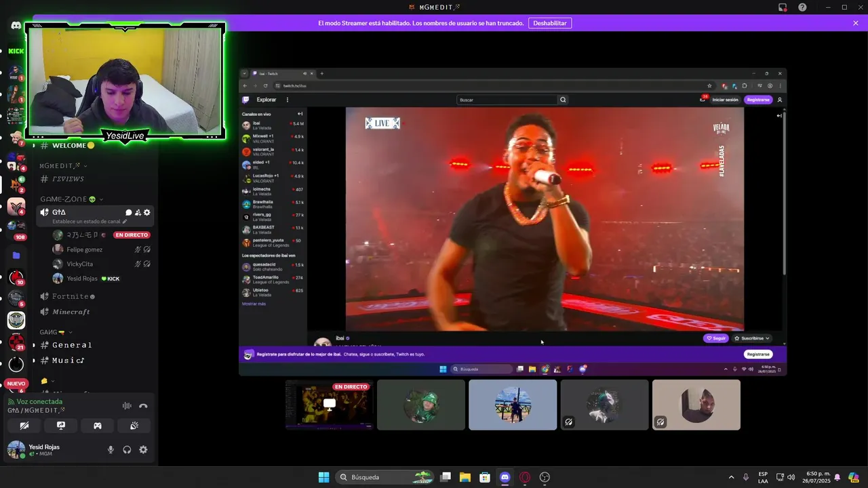868x488 pixels.
Task: Expand threads arrow beside General channel
Action: click(x=34, y=345)
